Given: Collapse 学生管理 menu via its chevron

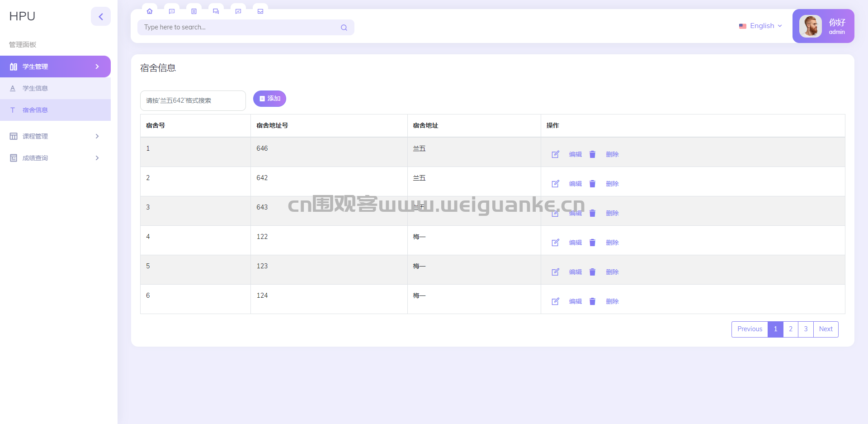Looking at the screenshot, I should (x=97, y=67).
